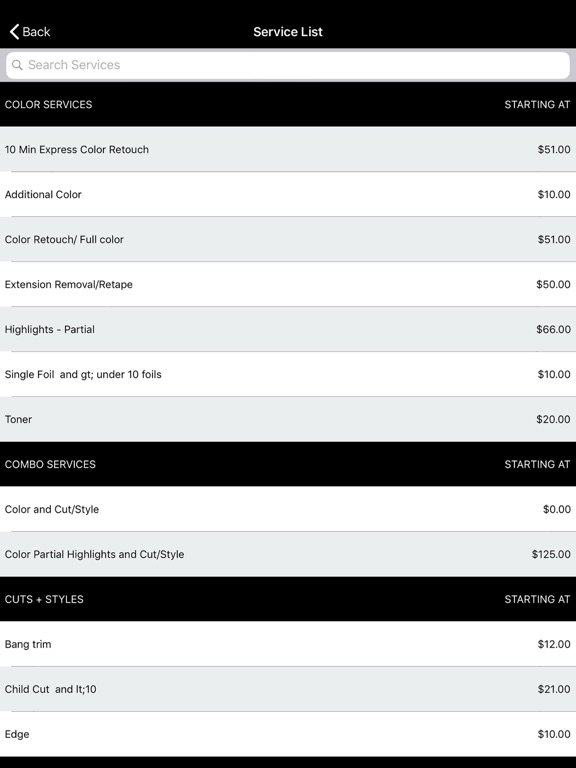Tap the $125.00 combo price
The width and height of the screenshot is (576, 768).
click(x=551, y=554)
